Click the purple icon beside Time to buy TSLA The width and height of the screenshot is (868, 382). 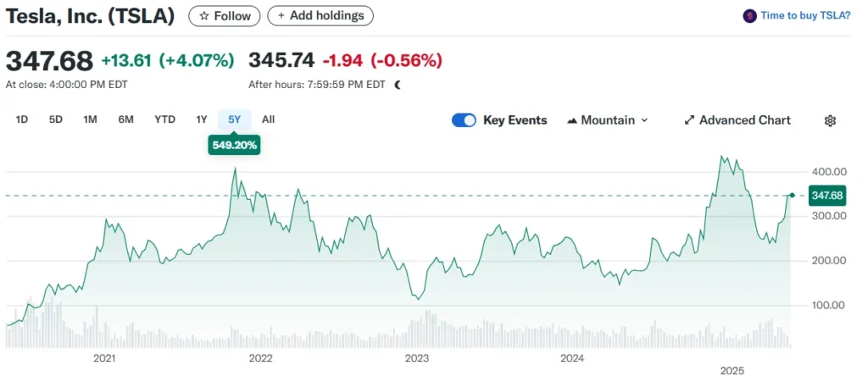(x=749, y=16)
